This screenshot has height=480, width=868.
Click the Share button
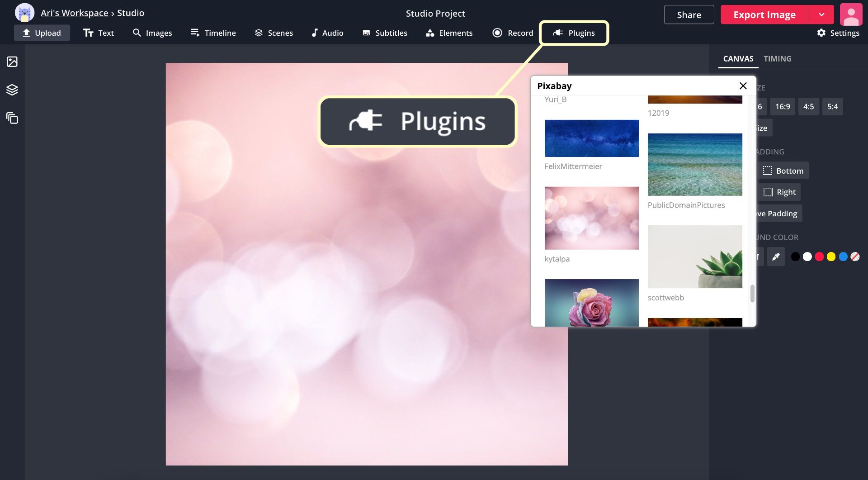(689, 15)
